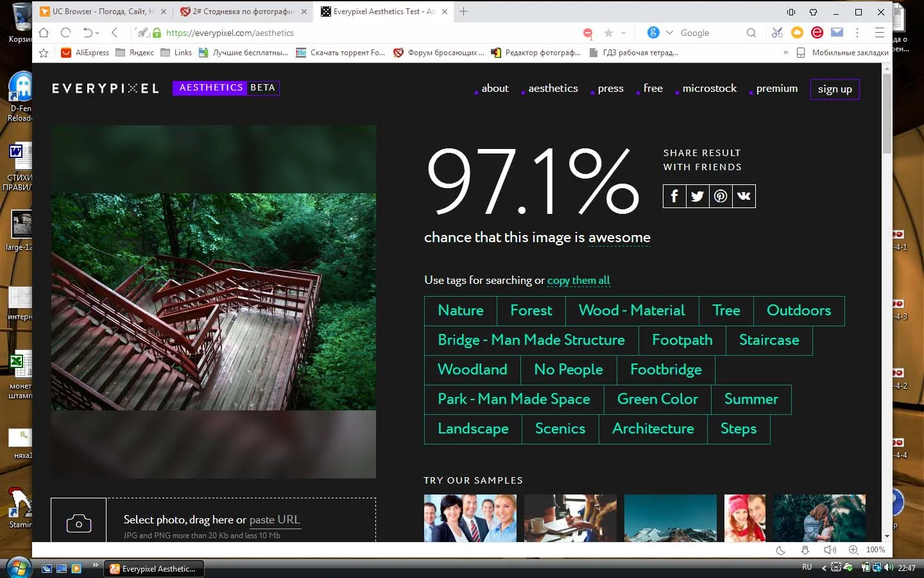
Task: Switch to the Стодневка browser tab
Action: [241, 11]
